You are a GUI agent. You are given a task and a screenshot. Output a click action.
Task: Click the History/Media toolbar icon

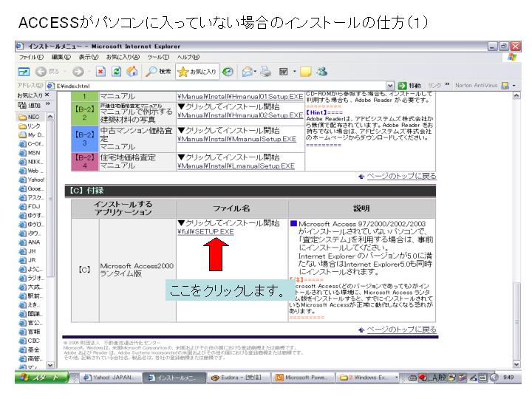coord(228,72)
